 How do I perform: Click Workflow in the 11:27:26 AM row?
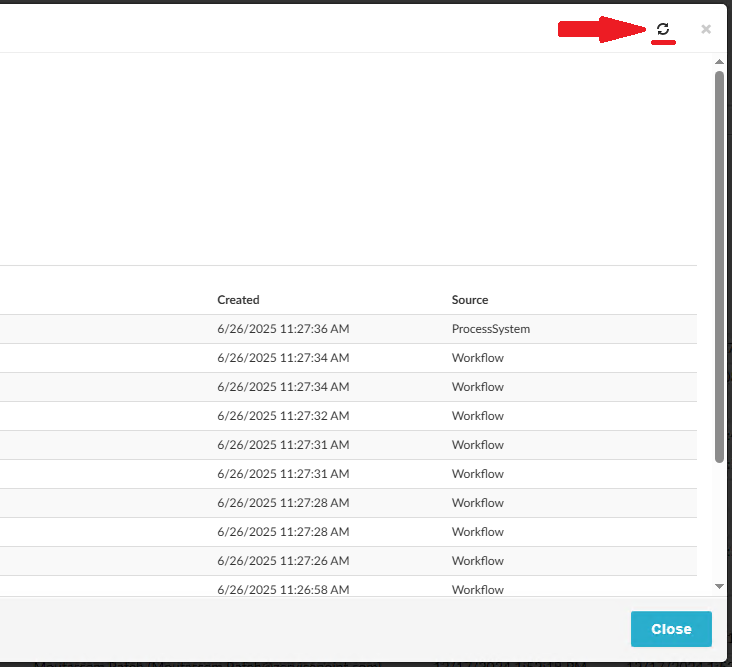pos(477,561)
